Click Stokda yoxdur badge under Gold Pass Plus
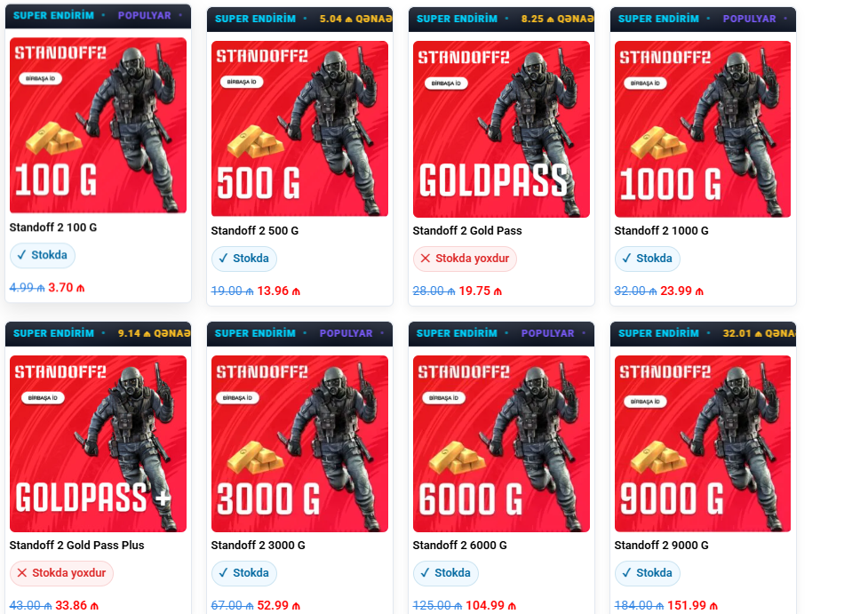 (x=61, y=573)
